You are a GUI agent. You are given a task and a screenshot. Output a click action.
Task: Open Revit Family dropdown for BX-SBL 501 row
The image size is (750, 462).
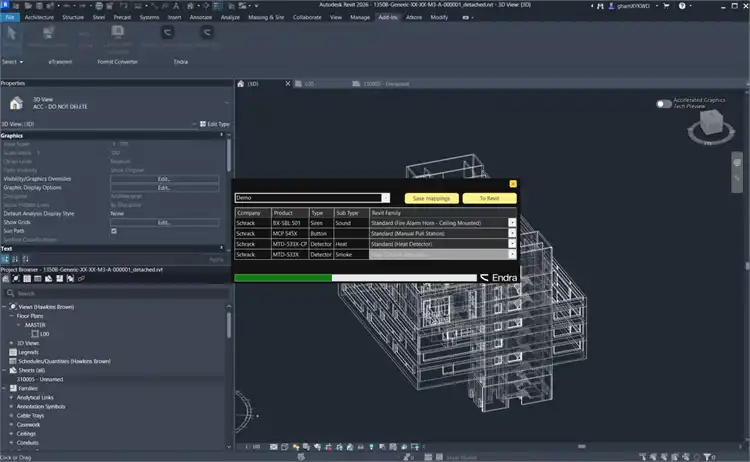pos(512,223)
